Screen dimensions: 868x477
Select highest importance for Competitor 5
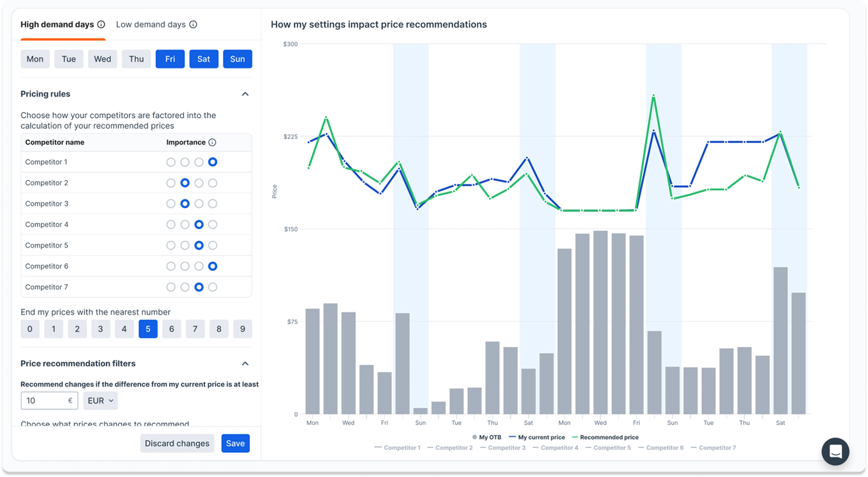click(x=213, y=245)
